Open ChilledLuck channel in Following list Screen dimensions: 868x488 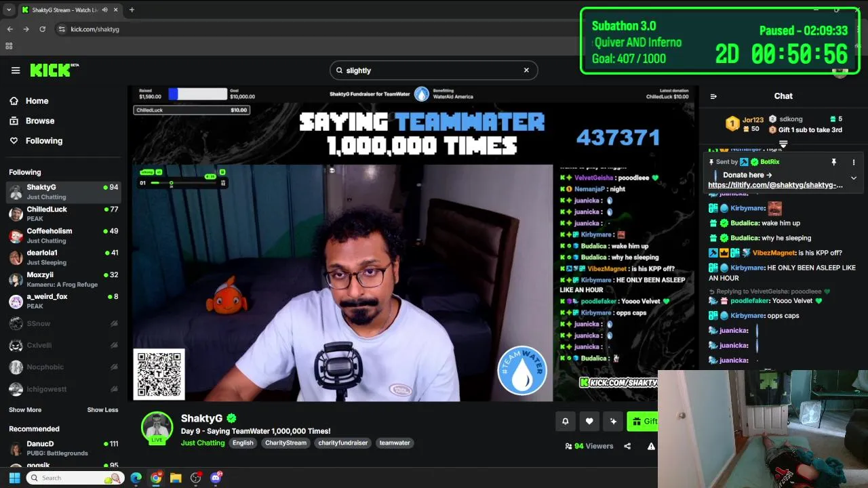[x=63, y=213]
